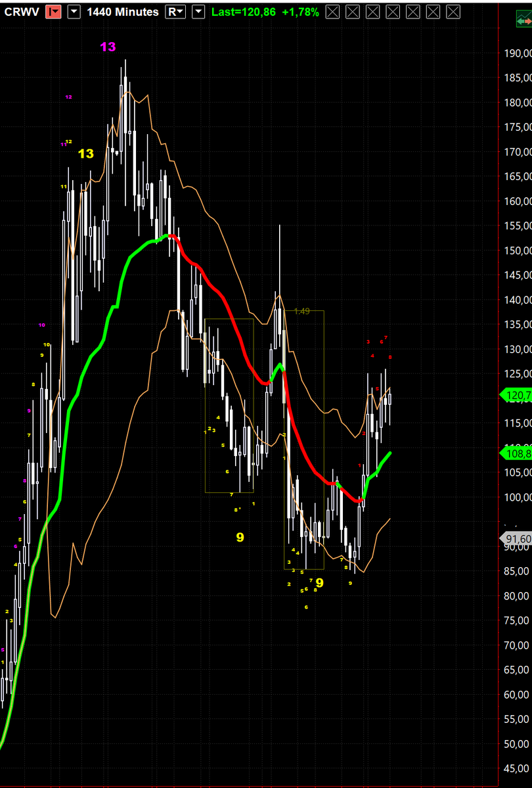Open the dropdown arrow right of the R selector
Viewport: 532px width, 788px height.
point(198,12)
